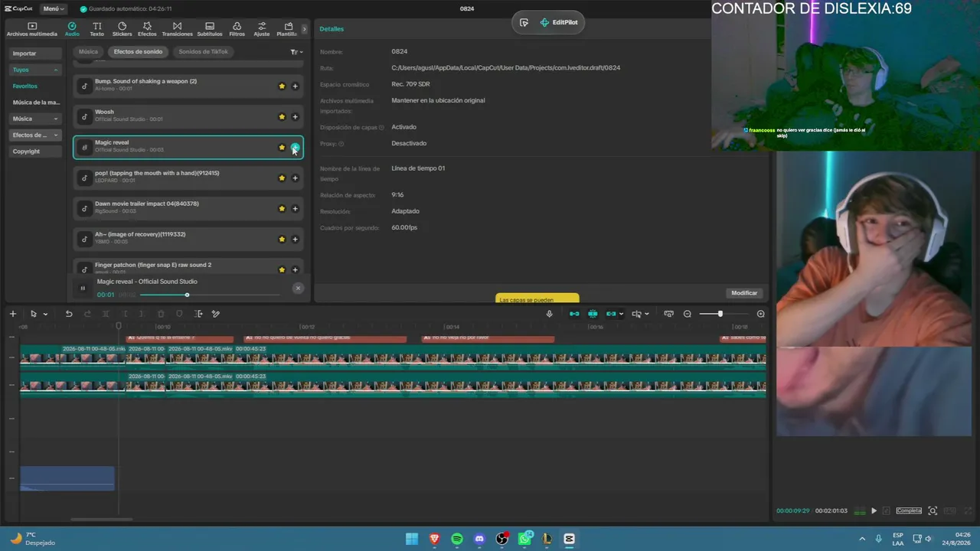Open the Stickers panel
The height and width of the screenshot is (551, 980).
pyautogui.click(x=122, y=29)
